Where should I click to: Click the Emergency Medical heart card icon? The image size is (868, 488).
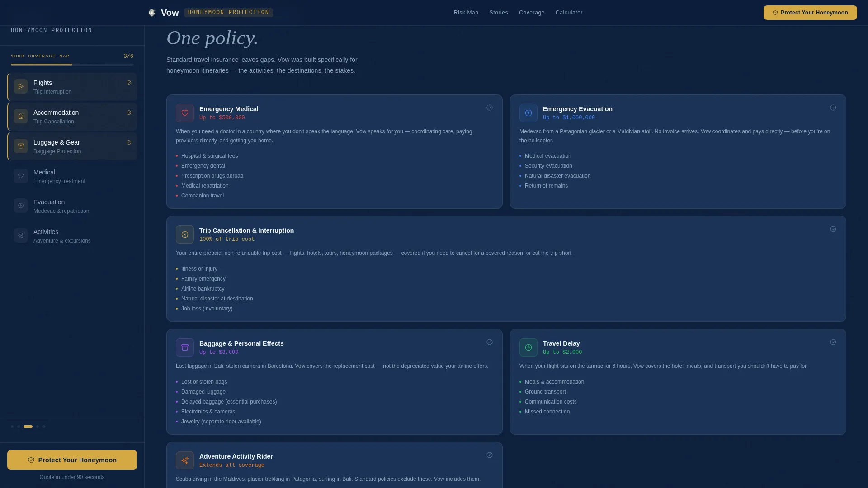click(185, 113)
